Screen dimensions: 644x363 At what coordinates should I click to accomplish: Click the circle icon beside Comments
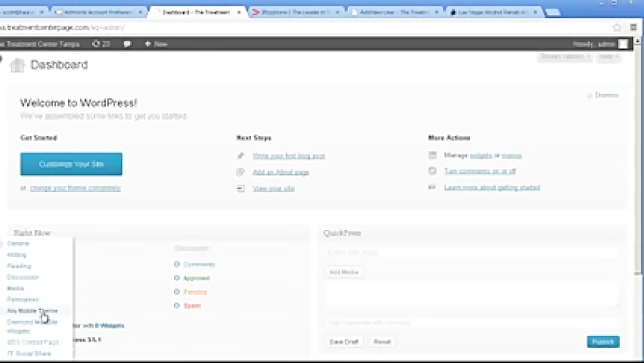coord(177,264)
